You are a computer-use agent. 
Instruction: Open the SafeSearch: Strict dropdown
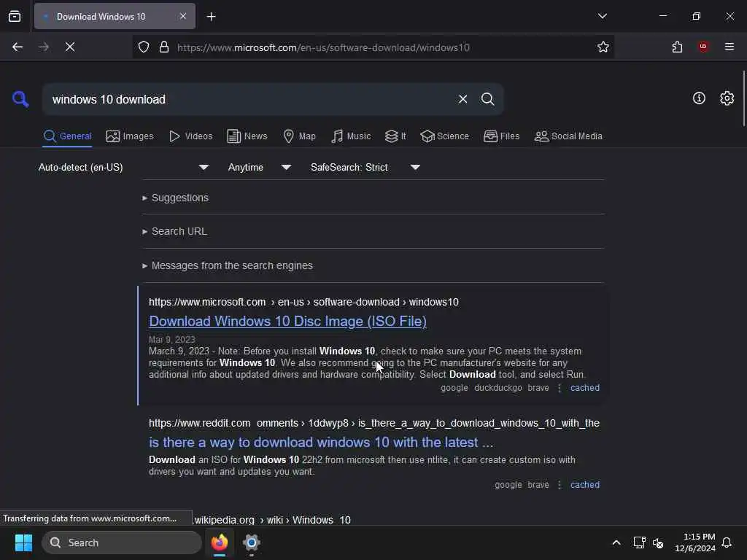[x=365, y=167]
